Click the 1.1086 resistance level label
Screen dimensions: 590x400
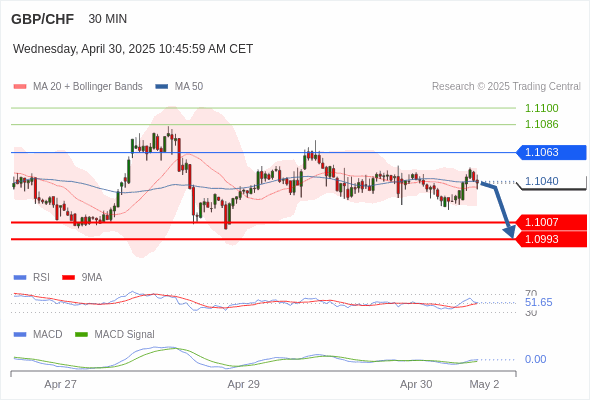541,124
